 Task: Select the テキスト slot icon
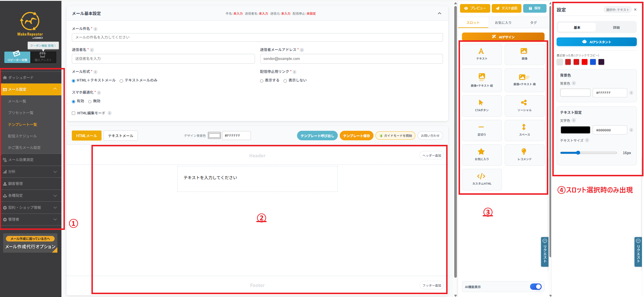(x=481, y=54)
